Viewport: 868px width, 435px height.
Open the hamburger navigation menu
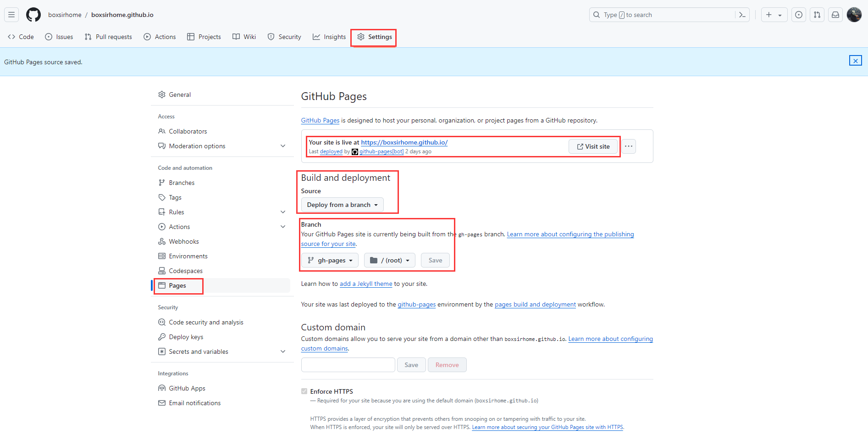click(x=11, y=15)
